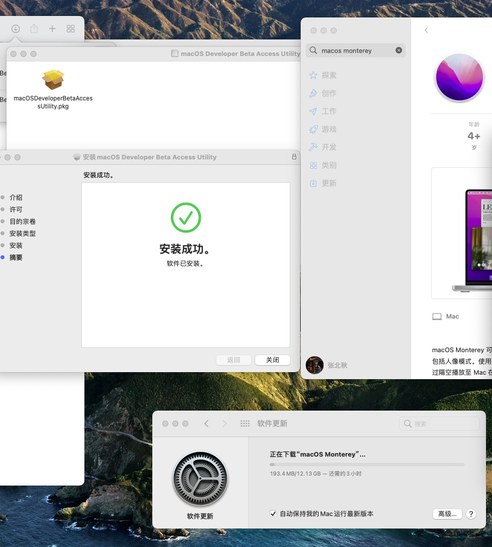Image resolution: width=492 pixels, height=547 pixels.
Task: Click 193.4 MB/12.13 GB download status text
Action: [x=315, y=473]
